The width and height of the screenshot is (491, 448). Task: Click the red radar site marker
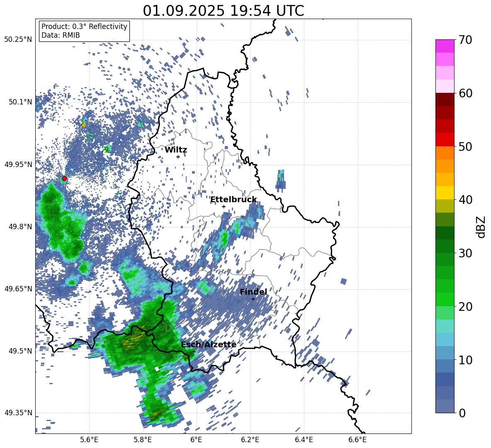click(x=64, y=179)
